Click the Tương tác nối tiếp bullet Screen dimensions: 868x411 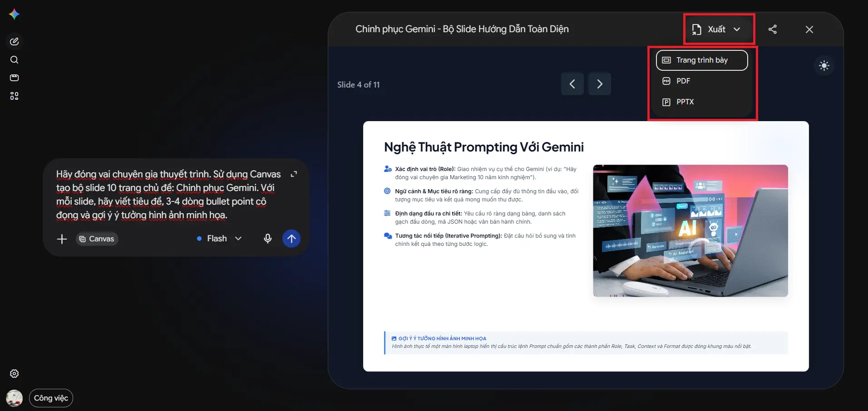click(485, 240)
